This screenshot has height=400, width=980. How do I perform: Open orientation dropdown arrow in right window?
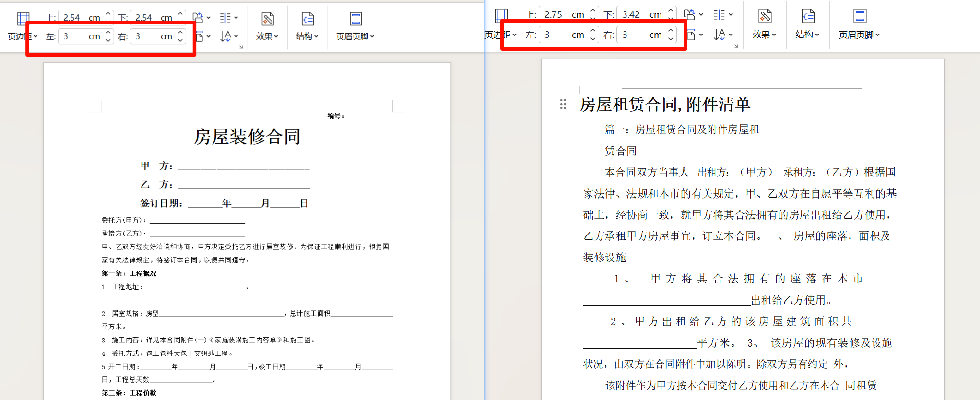point(701,14)
